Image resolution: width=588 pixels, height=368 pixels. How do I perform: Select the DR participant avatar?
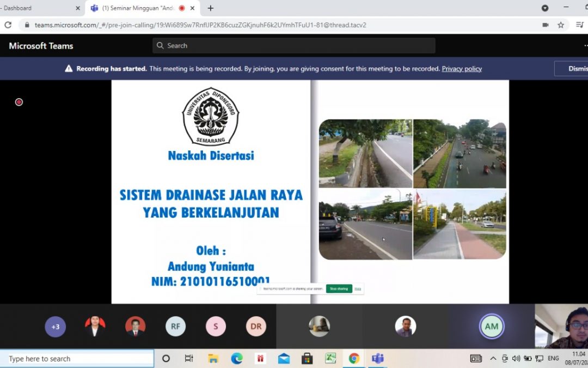[256, 327]
